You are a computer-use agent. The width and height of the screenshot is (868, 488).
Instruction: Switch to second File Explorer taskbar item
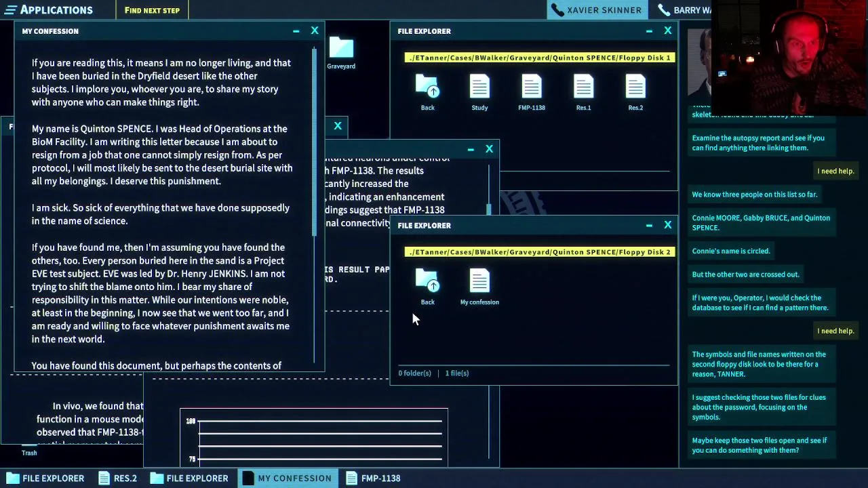(x=189, y=478)
